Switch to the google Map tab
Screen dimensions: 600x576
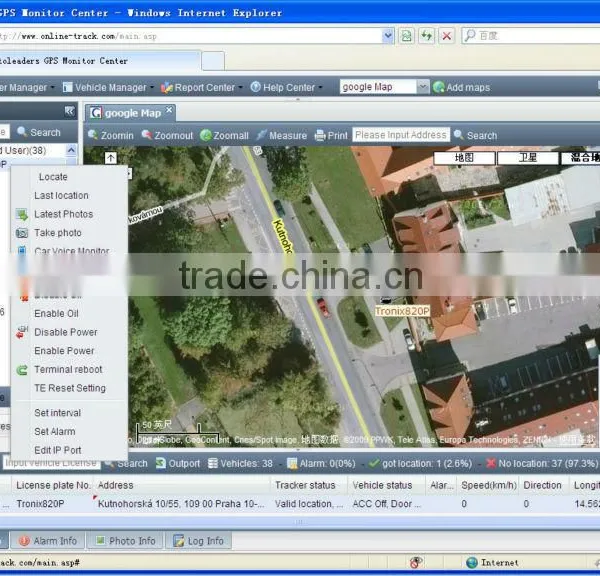130,113
